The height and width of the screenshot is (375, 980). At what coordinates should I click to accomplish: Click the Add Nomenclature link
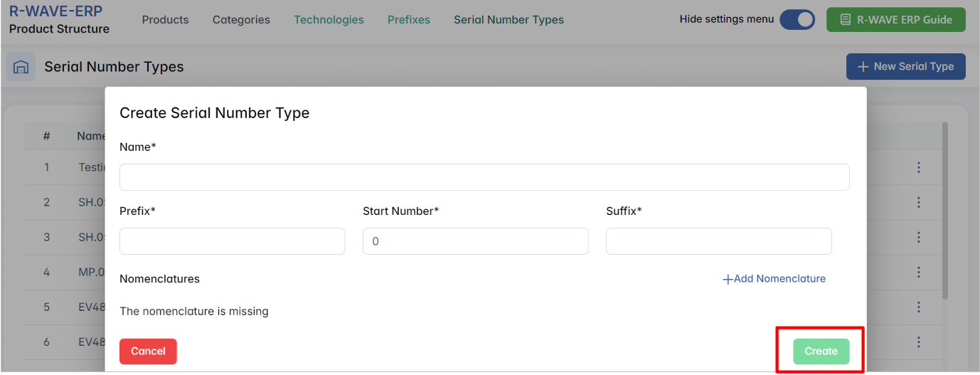[x=774, y=279]
